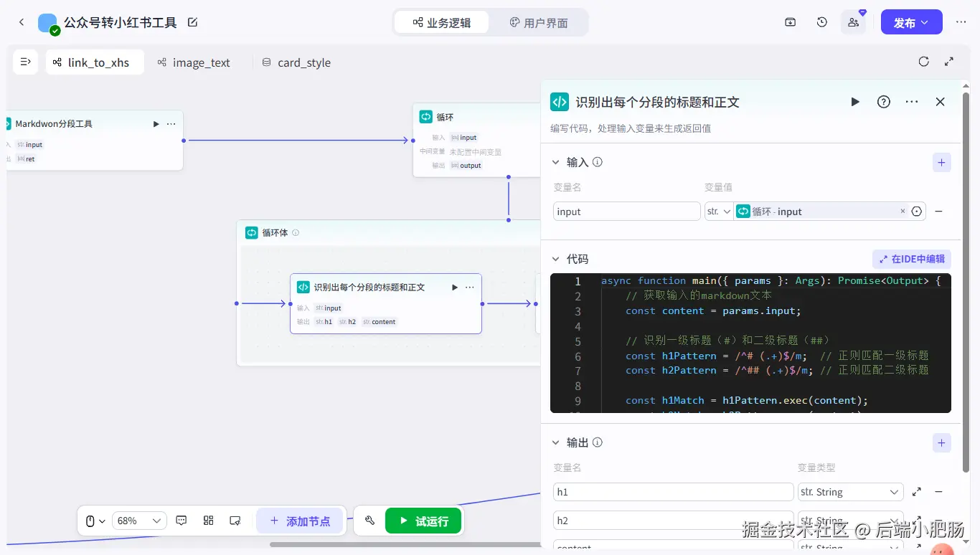Open mouse interaction mode dropdown
This screenshot has height=555, width=980.
pyautogui.click(x=95, y=521)
